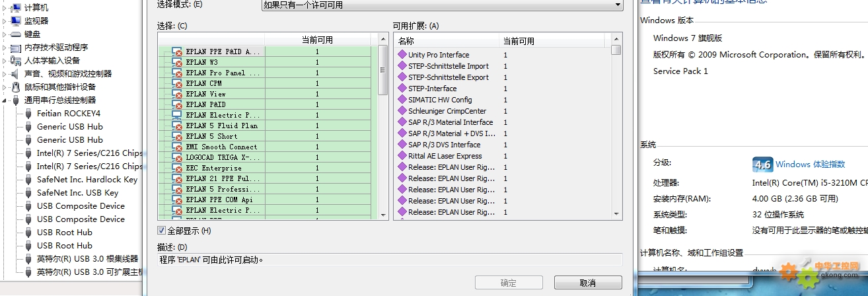
Task: Click the STEP-Schnittstelle Import diamond icon
Action: click(x=401, y=66)
